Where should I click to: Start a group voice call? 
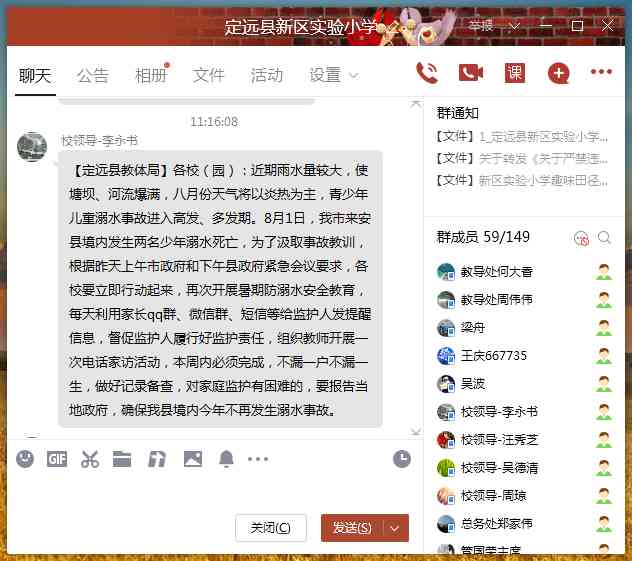click(x=427, y=73)
